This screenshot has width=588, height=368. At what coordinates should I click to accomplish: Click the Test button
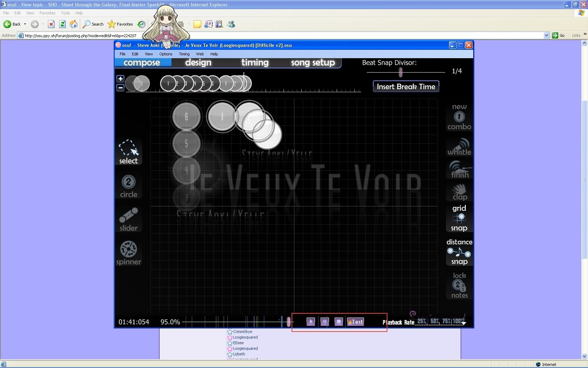356,322
